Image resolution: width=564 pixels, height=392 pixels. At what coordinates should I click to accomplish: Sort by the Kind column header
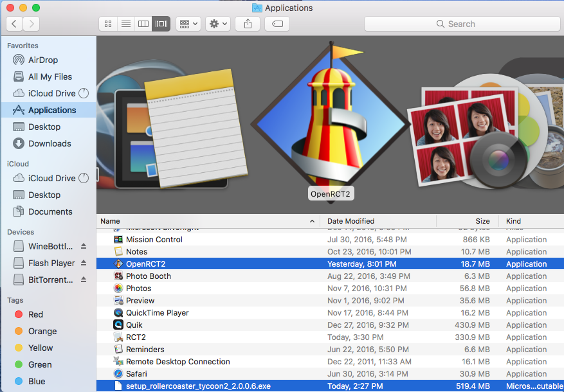531,221
